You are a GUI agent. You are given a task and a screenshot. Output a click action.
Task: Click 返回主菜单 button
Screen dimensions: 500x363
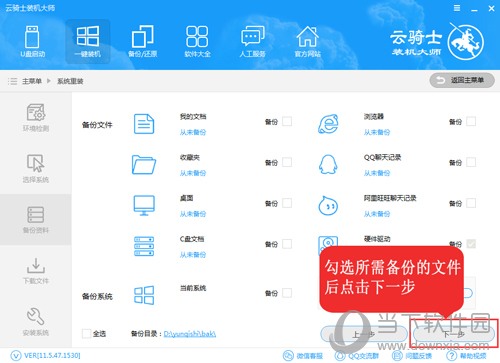pos(462,80)
